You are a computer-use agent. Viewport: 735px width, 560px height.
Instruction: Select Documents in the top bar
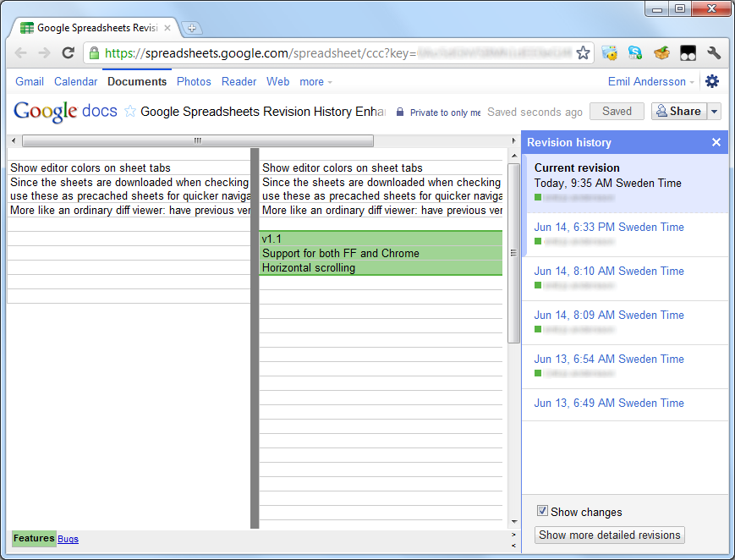137,81
